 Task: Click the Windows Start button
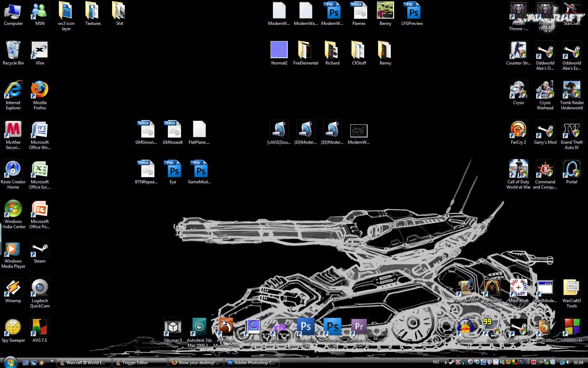click(x=10, y=362)
